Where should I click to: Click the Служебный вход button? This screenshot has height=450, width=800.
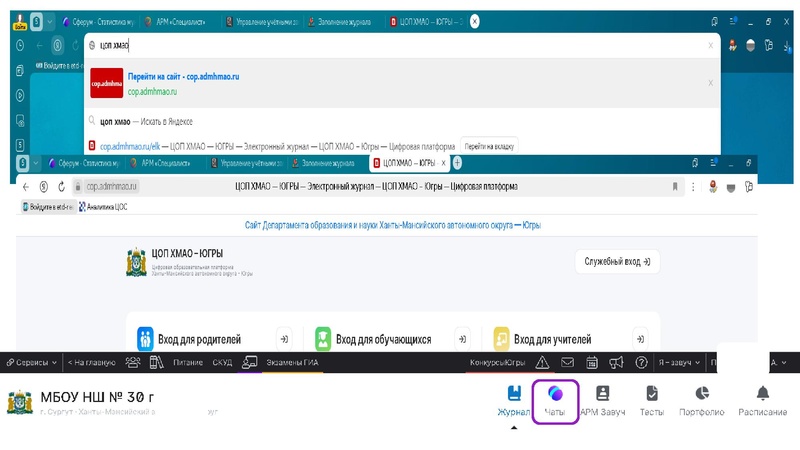pos(616,262)
